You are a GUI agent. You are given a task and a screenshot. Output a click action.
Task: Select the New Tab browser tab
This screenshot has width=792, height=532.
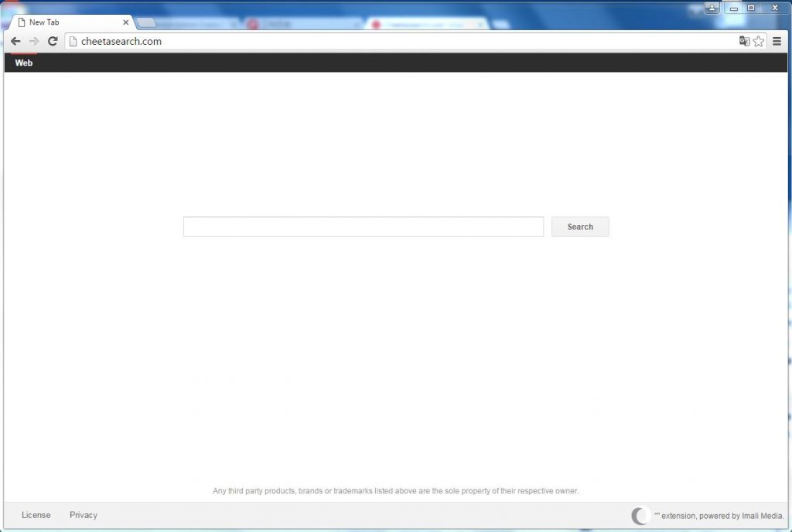72,22
